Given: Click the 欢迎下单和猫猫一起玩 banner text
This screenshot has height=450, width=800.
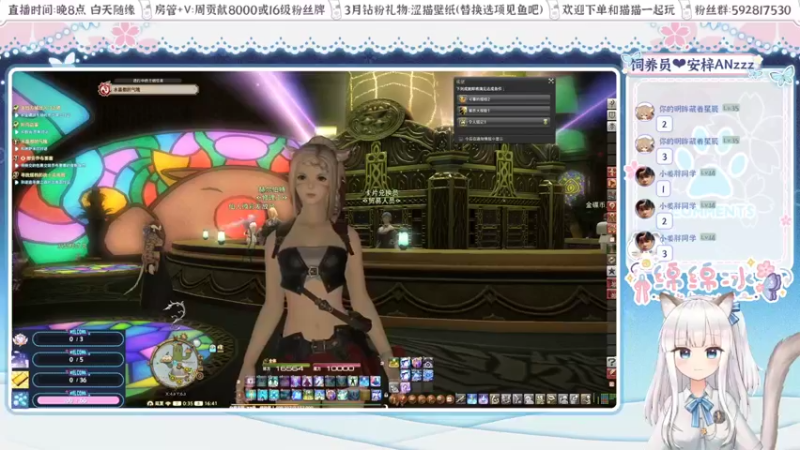Looking at the screenshot, I should (618, 10).
